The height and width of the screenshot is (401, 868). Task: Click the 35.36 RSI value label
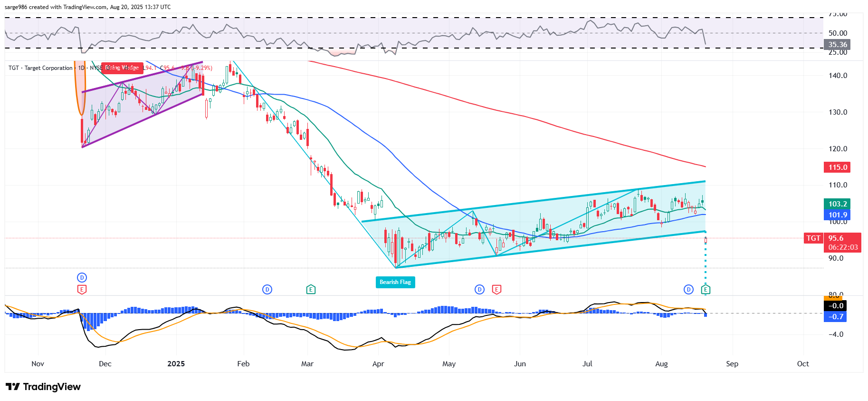point(837,45)
